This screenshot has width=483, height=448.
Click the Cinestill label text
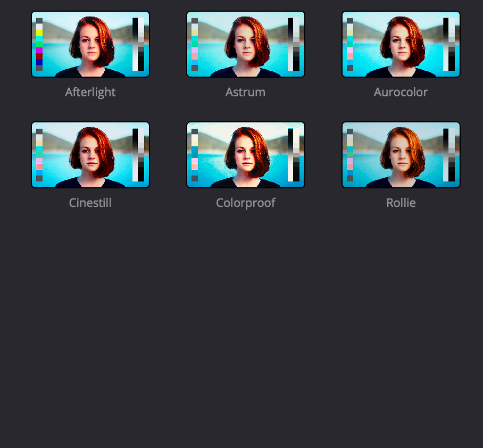click(x=90, y=203)
